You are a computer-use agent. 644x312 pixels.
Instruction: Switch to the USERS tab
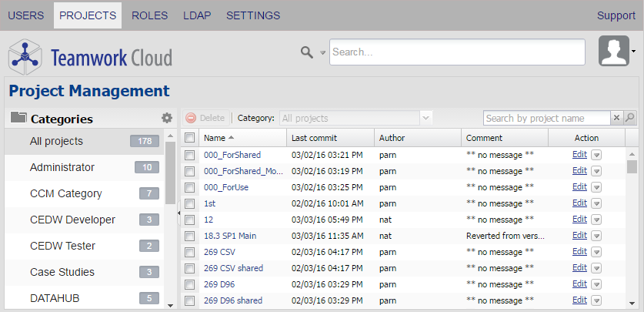26,15
